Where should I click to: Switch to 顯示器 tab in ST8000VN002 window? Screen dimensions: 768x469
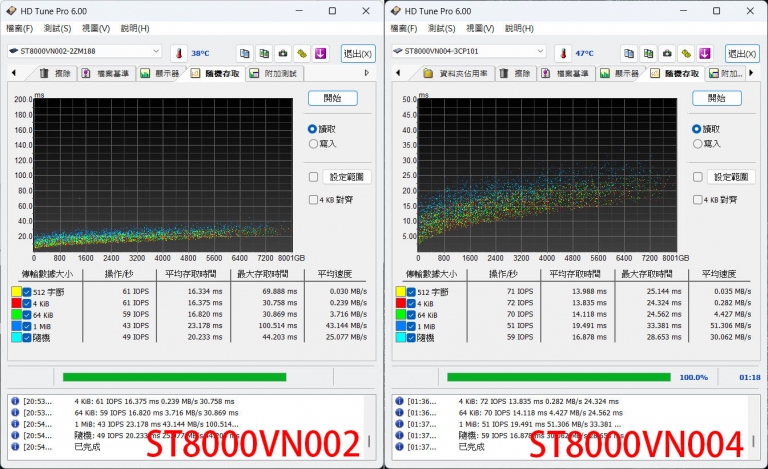point(160,73)
